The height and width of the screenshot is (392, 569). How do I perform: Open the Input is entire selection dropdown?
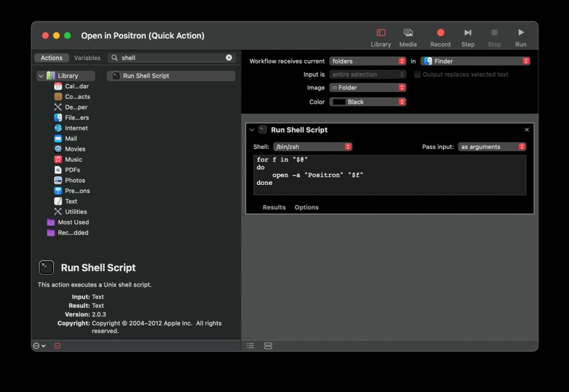(368, 75)
